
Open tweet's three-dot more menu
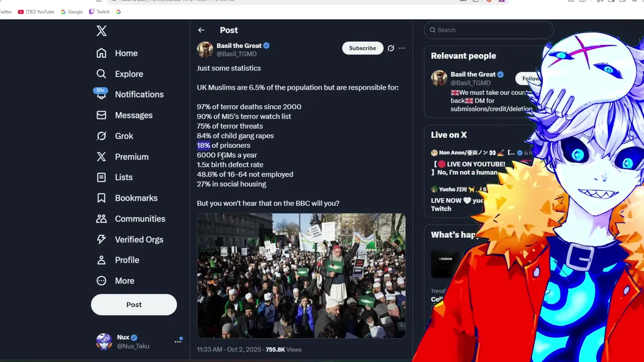(x=402, y=48)
